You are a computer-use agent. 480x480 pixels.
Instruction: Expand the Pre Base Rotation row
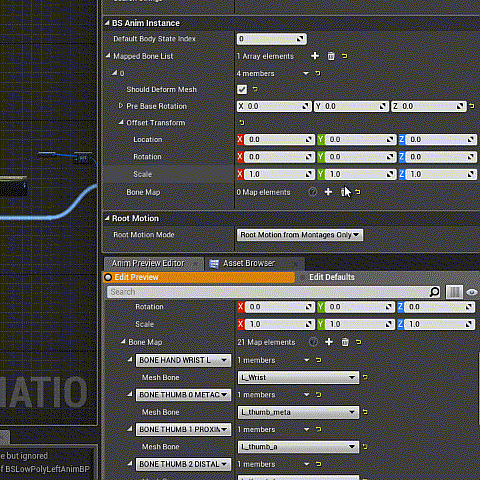(121, 106)
